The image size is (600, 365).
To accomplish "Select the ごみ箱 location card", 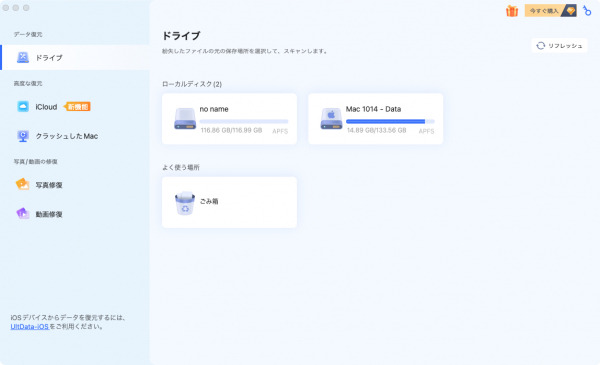I will 229,202.
